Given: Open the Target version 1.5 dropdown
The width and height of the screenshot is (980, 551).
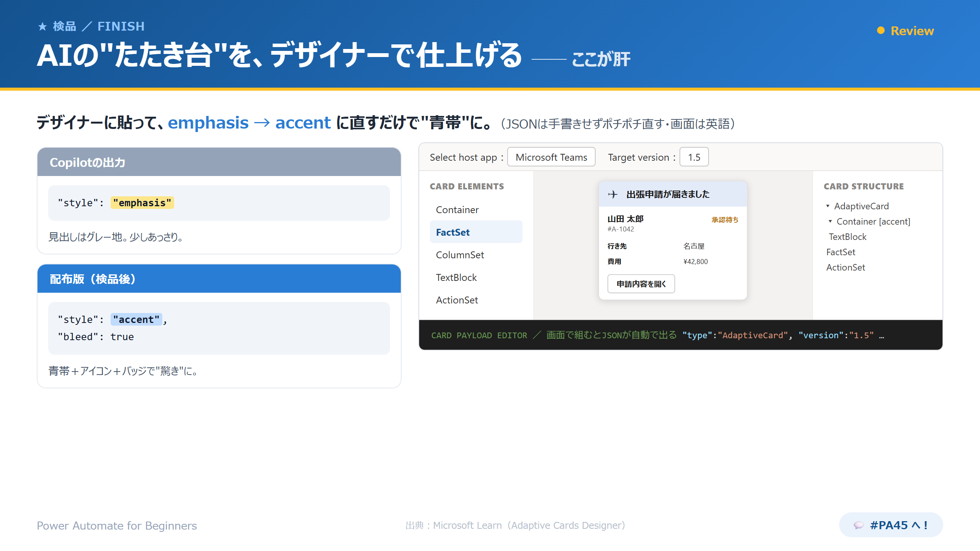Looking at the screenshot, I should point(694,157).
